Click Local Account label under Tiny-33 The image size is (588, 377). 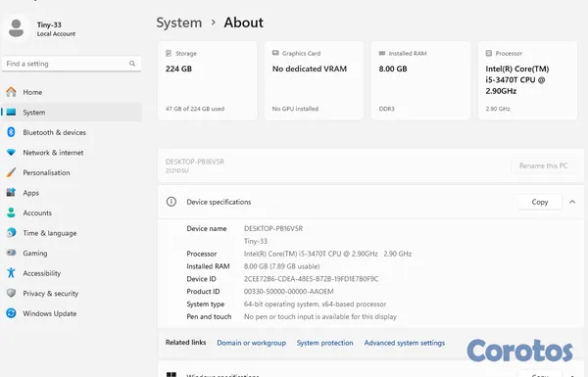point(56,33)
